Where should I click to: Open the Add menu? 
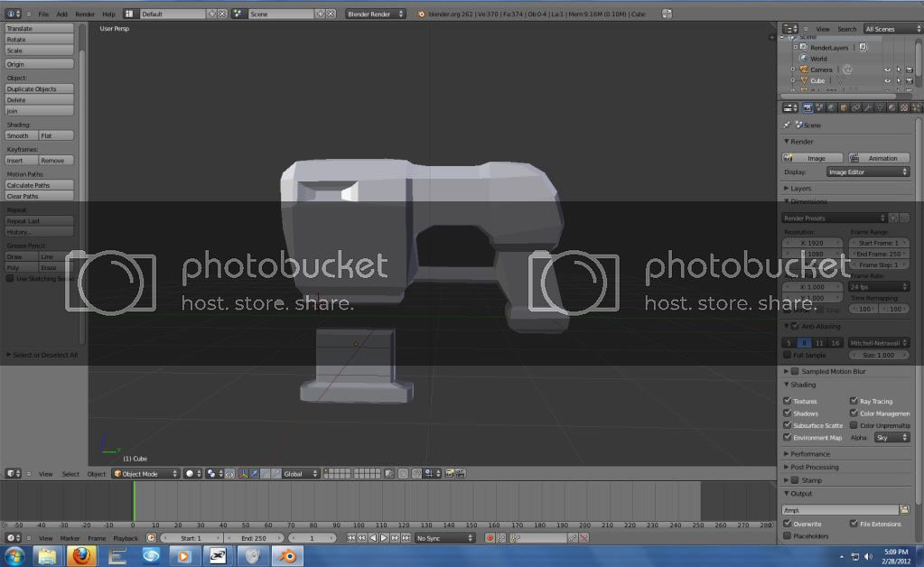pyautogui.click(x=61, y=14)
